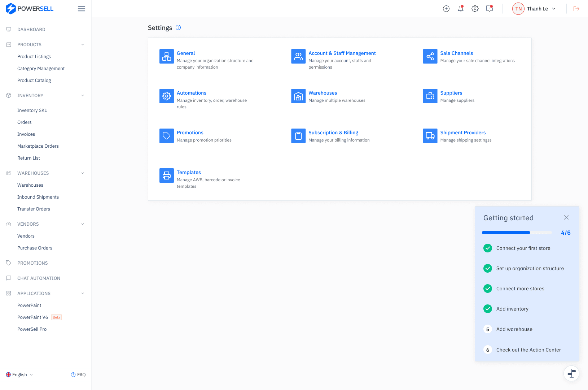Click the plus circle create icon
This screenshot has width=588, height=390.
tap(446, 9)
